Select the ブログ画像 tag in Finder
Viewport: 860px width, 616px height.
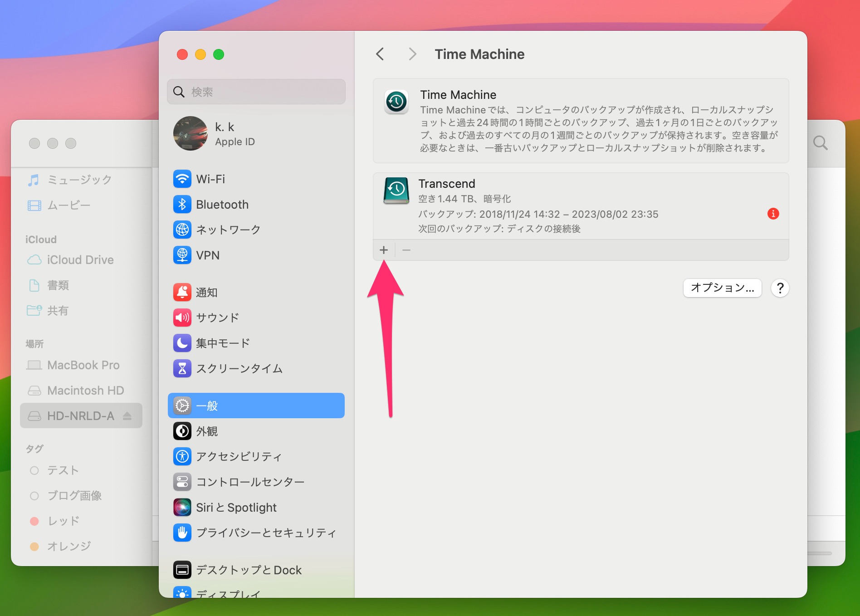pos(81,496)
